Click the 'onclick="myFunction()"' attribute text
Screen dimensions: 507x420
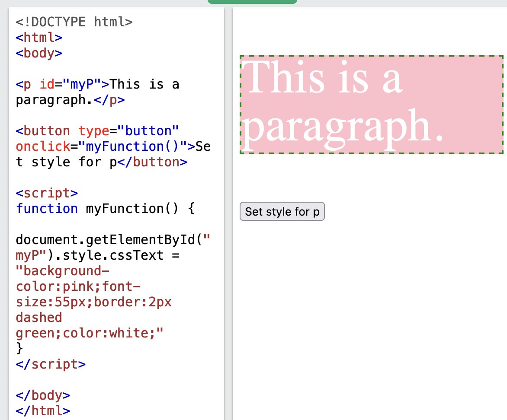pos(102,146)
